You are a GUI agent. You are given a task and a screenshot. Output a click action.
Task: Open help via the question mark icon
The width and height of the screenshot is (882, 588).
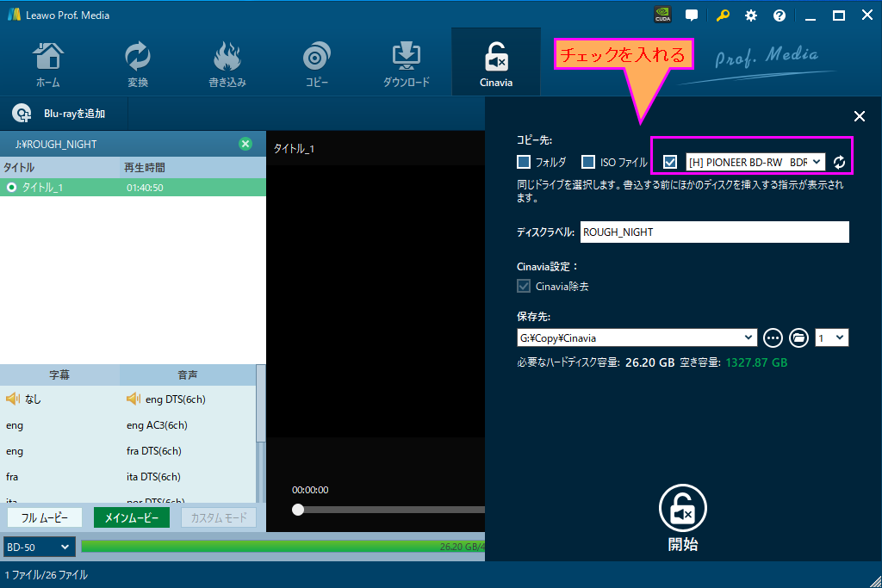click(779, 15)
